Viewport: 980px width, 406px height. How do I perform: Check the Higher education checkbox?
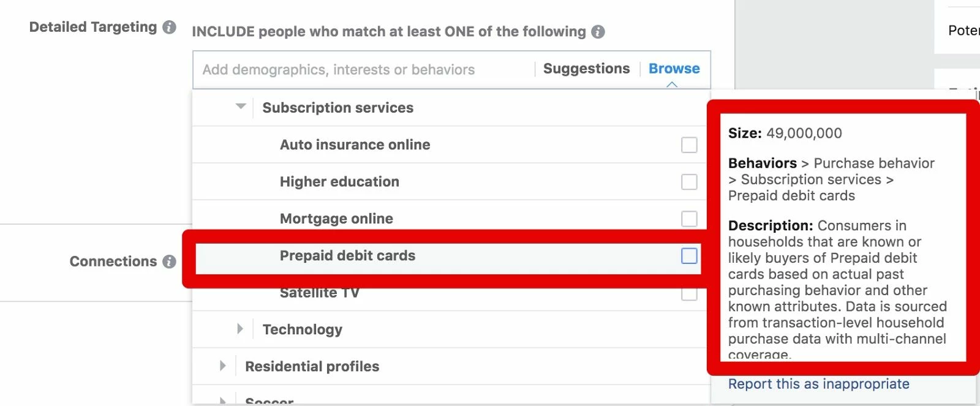pos(689,182)
